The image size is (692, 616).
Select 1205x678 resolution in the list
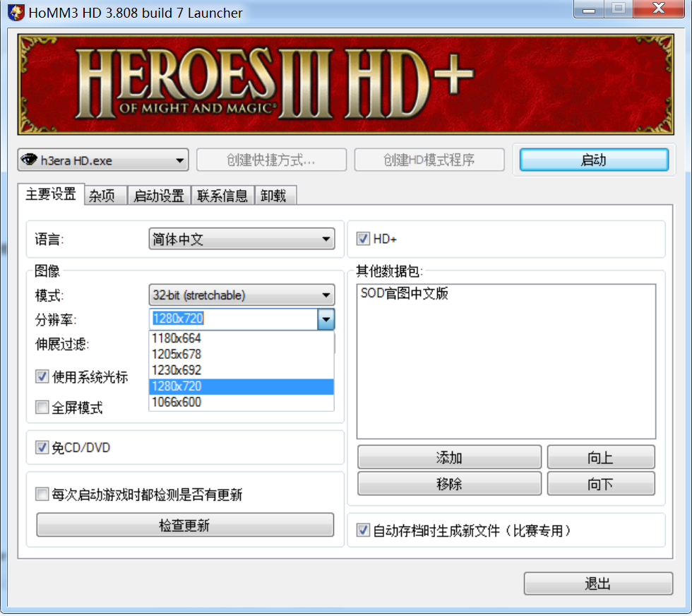[x=241, y=354]
